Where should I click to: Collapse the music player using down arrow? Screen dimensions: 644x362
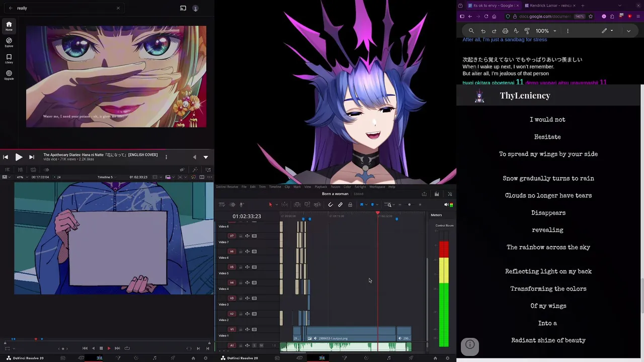pyautogui.click(x=205, y=157)
